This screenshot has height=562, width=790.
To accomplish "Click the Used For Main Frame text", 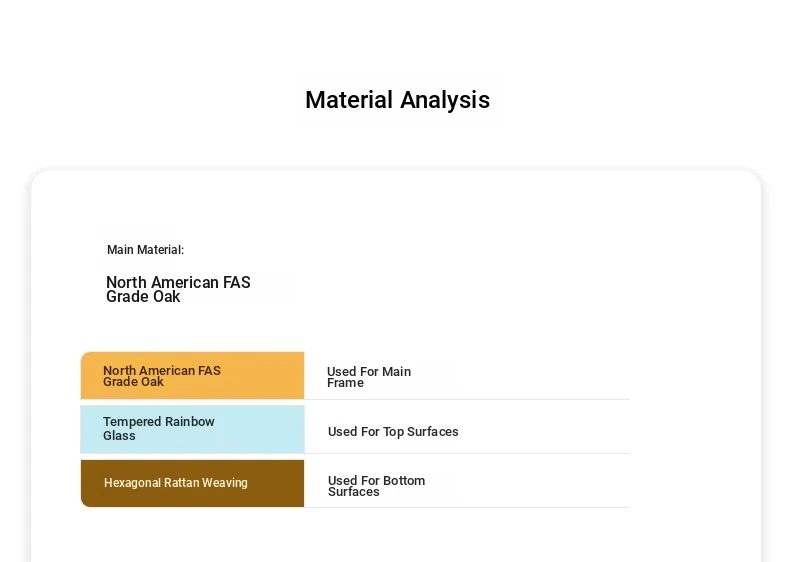I will coord(369,377).
